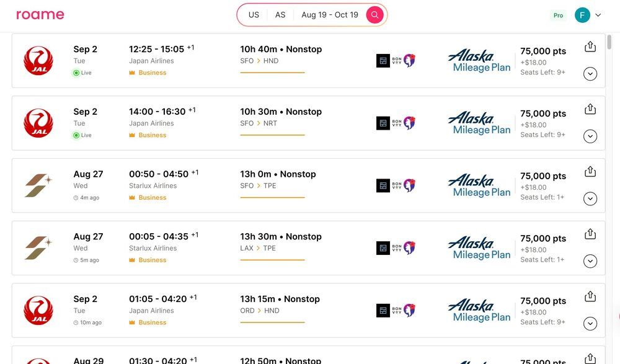Click the JAL logo on ORD-HND flight

click(x=38, y=310)
